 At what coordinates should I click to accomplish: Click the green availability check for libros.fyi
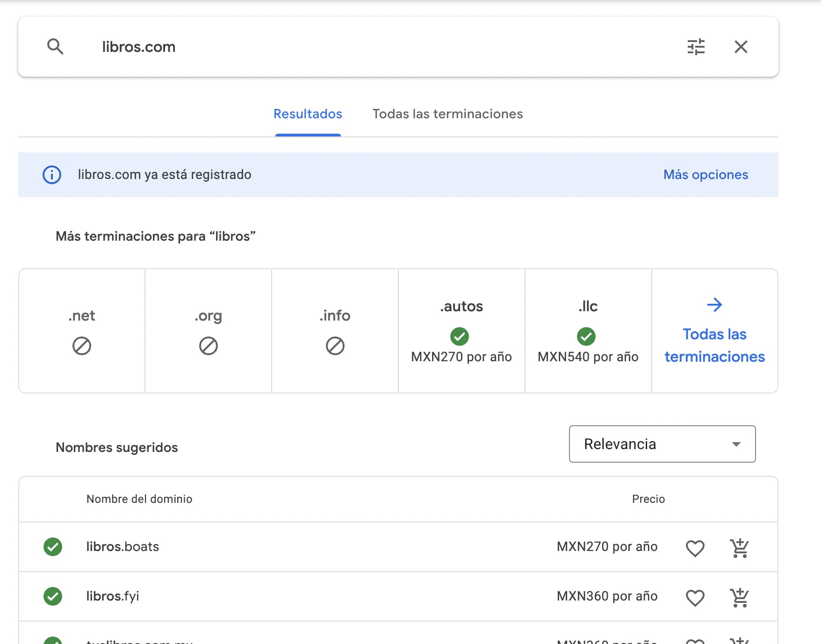pyautogui.click(x=52, y=596)
